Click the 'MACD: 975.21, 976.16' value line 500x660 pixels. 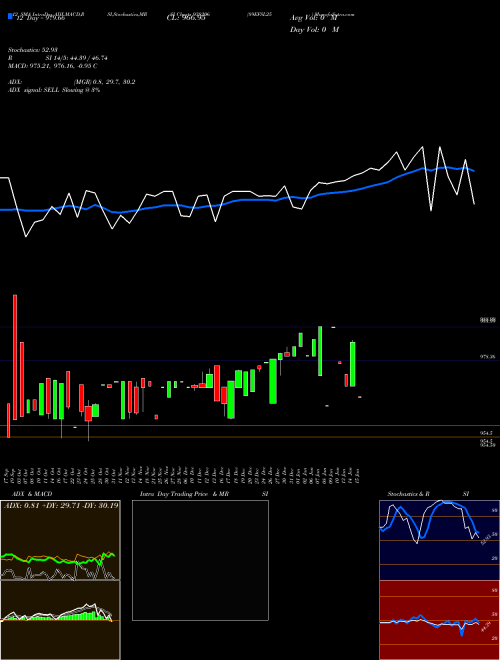click(53, 66)
